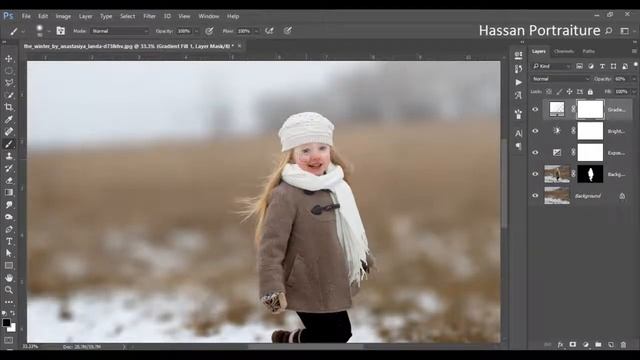Select the History Brush tool
This screenshot has width=640, height=360.
click(9, 168)
